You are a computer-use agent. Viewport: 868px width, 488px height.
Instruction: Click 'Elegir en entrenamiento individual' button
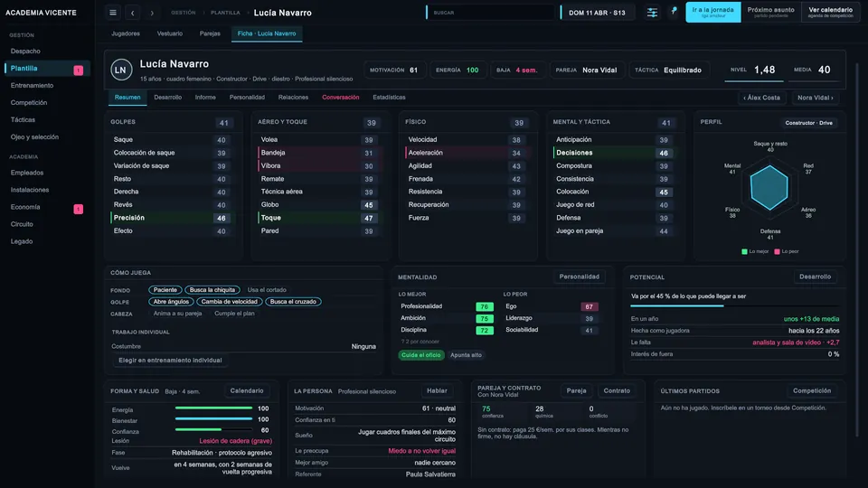170,361
